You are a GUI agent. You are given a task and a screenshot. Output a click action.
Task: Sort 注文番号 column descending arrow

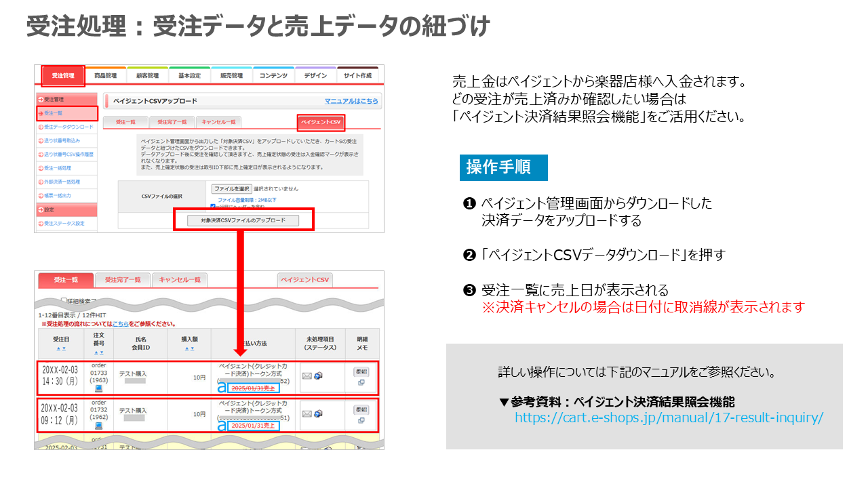(x=102, y=352)
